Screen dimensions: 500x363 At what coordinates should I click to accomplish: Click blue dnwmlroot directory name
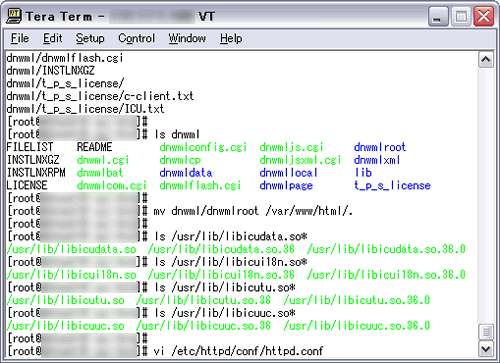click(380, 147)
